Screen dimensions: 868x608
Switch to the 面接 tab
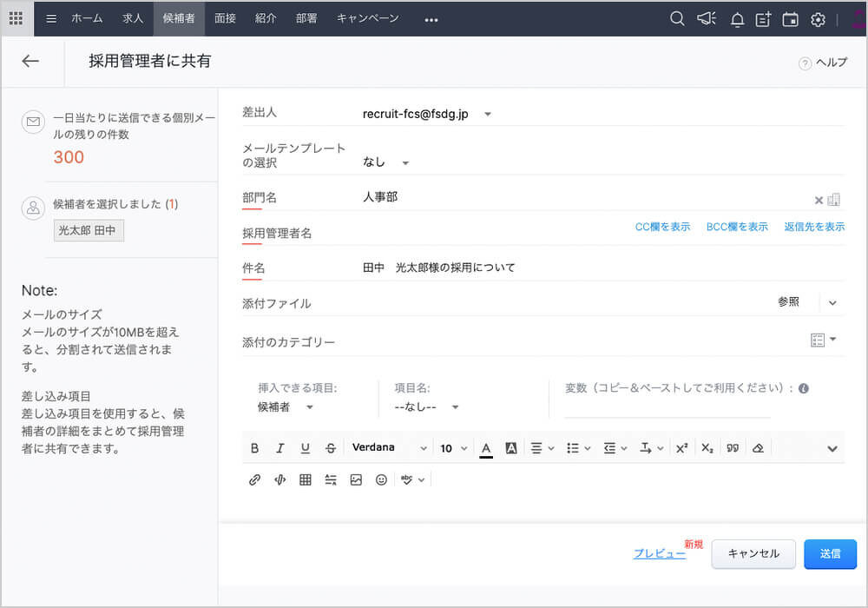[x=225, y=18]
